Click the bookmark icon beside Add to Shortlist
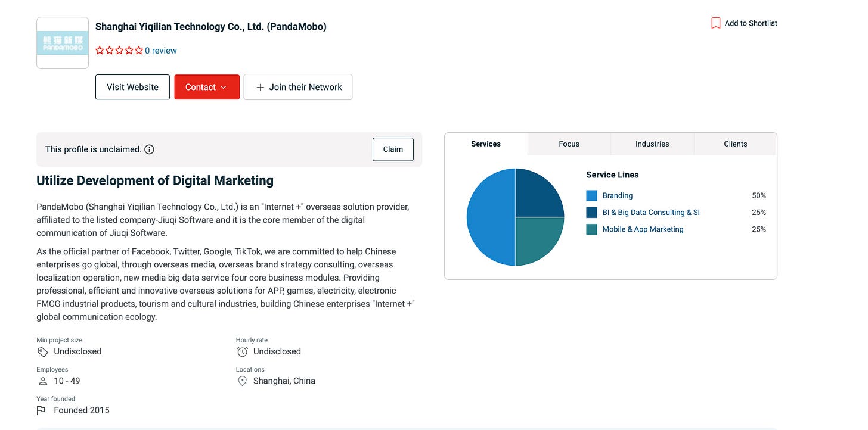This screenshot has width=868, height=430. [716, 23]
